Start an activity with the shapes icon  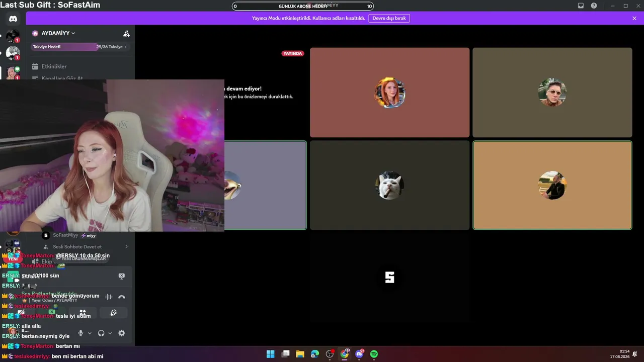click(x=83, y=313)
